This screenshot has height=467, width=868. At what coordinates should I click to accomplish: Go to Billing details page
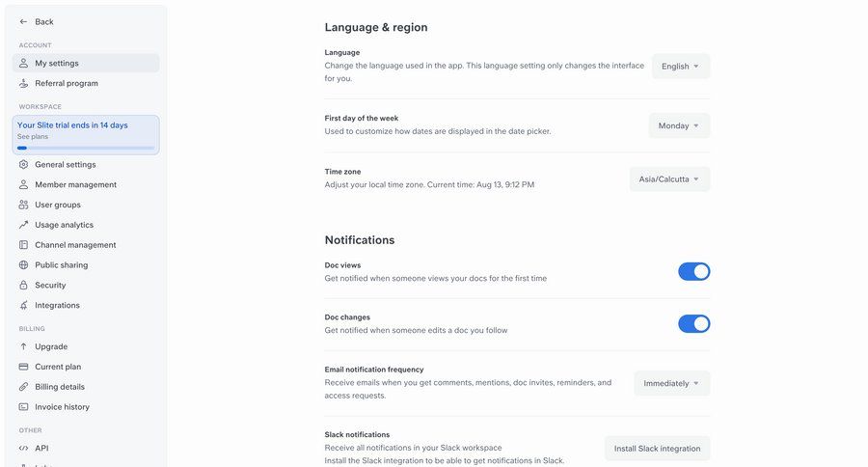[60, 387]
